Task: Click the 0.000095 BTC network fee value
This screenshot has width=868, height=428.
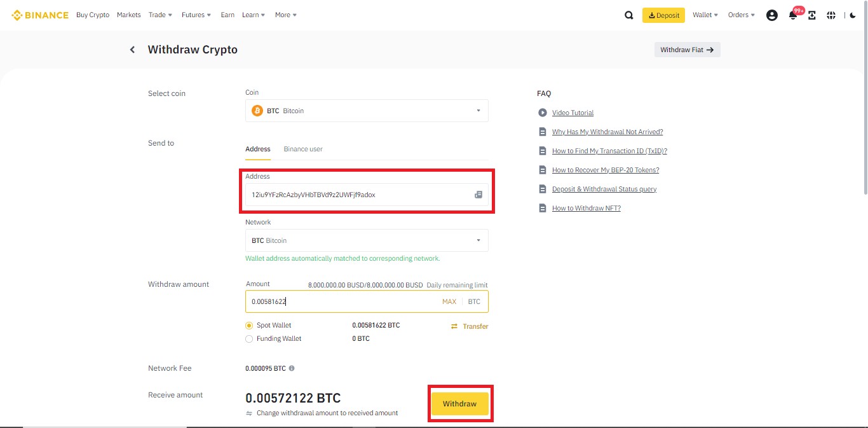Action: pos(266,368)
